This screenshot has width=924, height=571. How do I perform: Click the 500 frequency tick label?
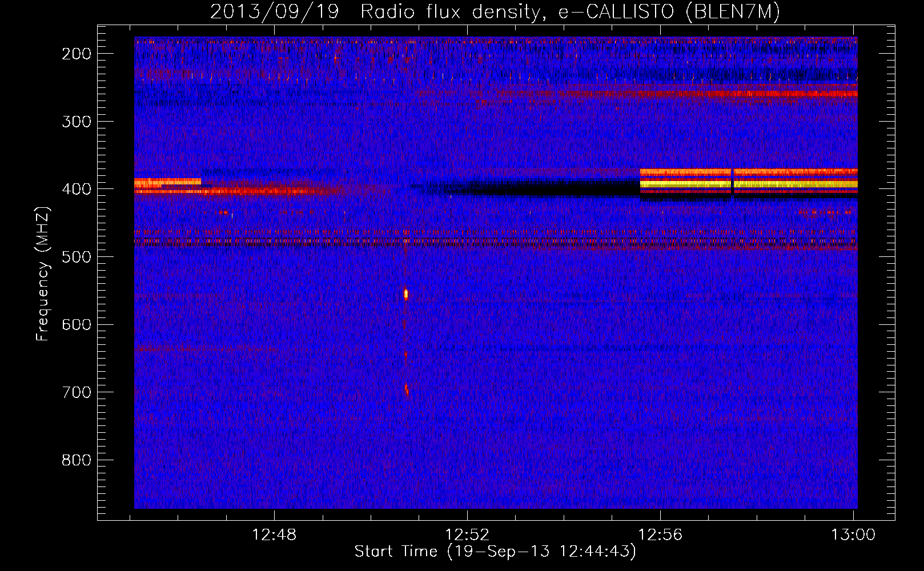pos(76,257)
